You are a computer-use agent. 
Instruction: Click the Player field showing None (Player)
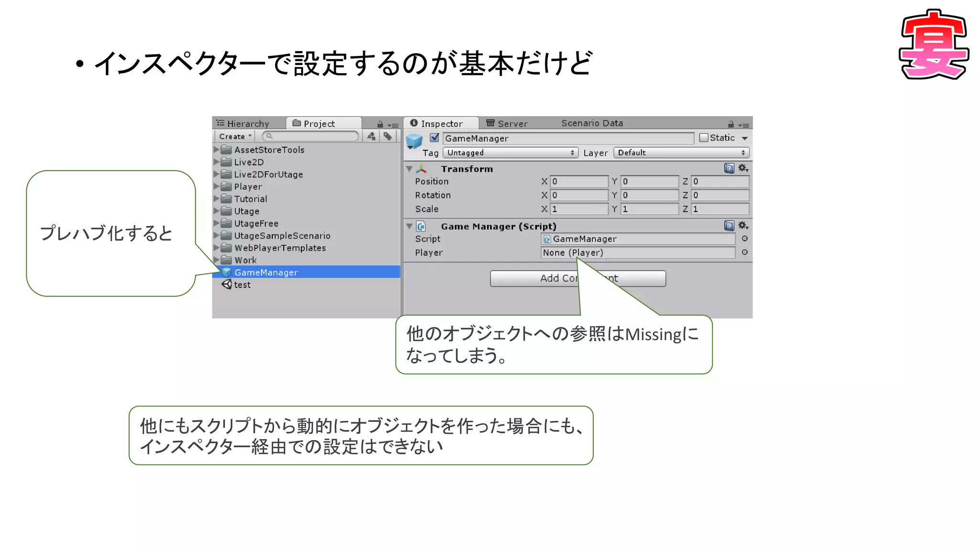click(638, 253)
